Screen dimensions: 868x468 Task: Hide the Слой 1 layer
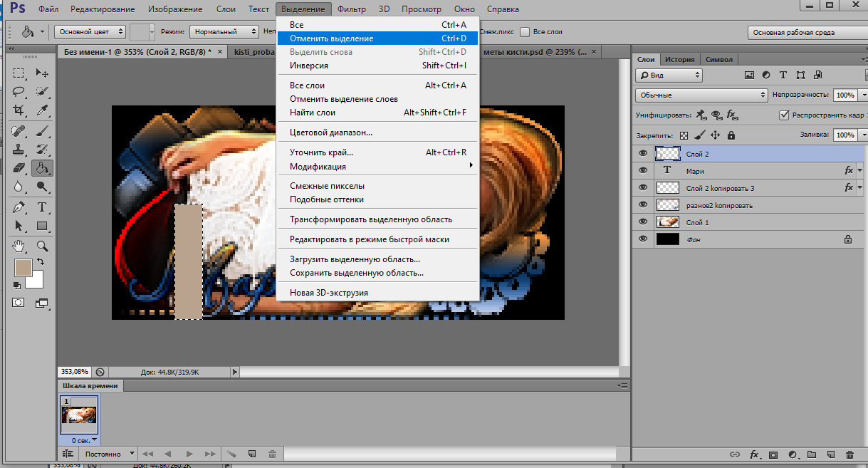click(x=643, y=222)
